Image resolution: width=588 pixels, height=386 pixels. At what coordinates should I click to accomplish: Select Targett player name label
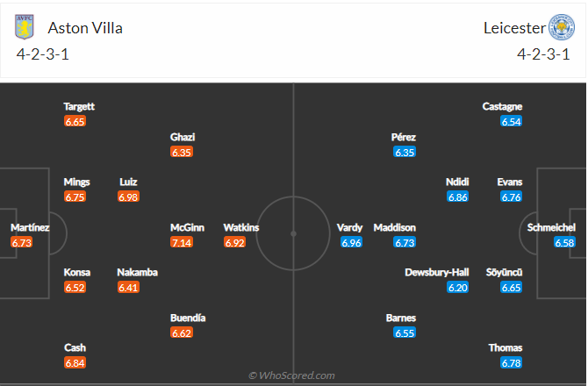pos(79,106)
